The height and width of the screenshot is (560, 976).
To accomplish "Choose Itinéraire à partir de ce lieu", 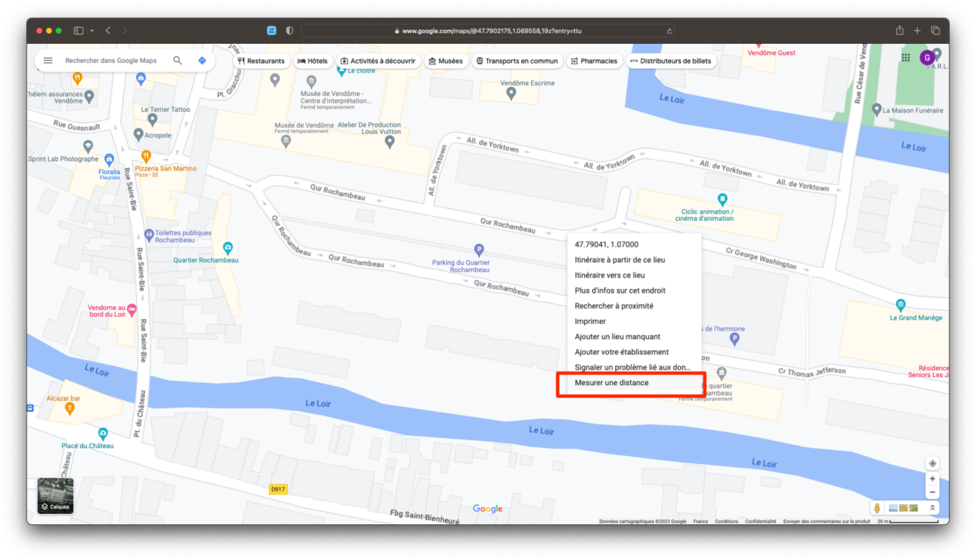I will click(x=619, y=260).
